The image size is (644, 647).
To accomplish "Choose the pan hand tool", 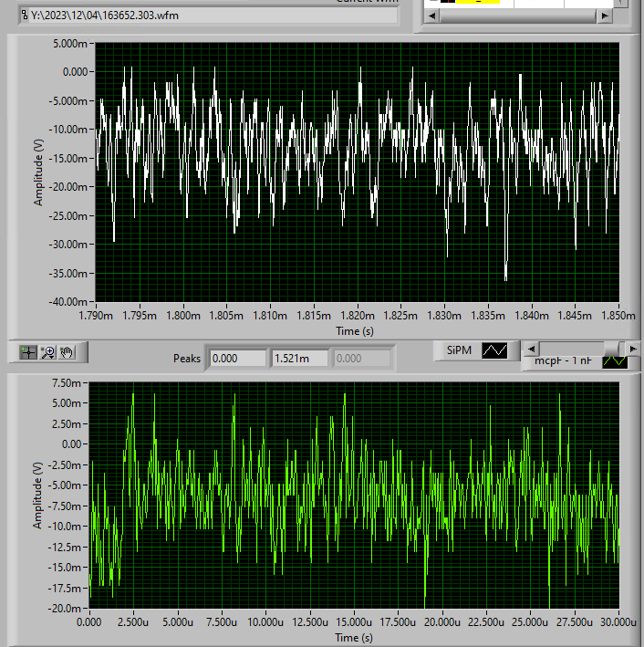I will 67,351.
